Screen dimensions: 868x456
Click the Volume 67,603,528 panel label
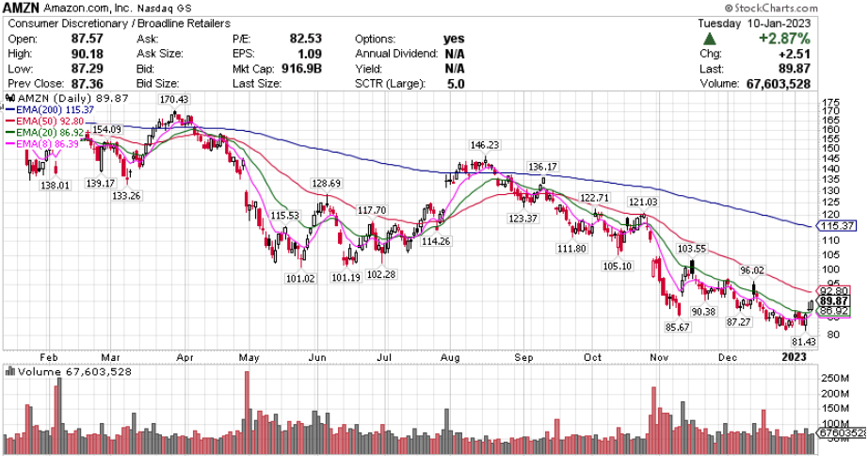tap(69, 372)
